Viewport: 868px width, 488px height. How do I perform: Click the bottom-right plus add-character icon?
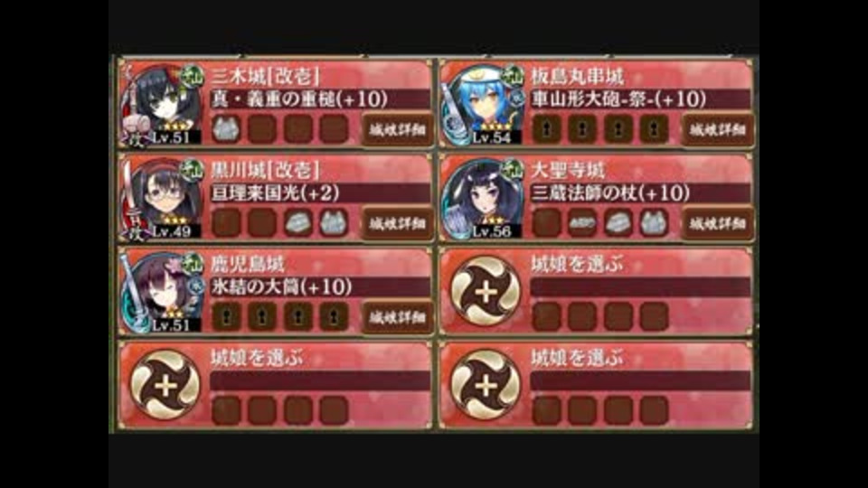click(x=485, y=385)
